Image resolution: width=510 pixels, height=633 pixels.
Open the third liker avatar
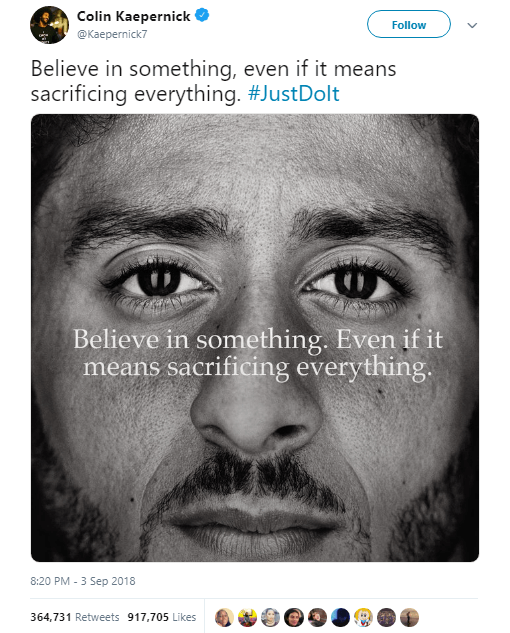pyautogui.click(x=271, y=617)
